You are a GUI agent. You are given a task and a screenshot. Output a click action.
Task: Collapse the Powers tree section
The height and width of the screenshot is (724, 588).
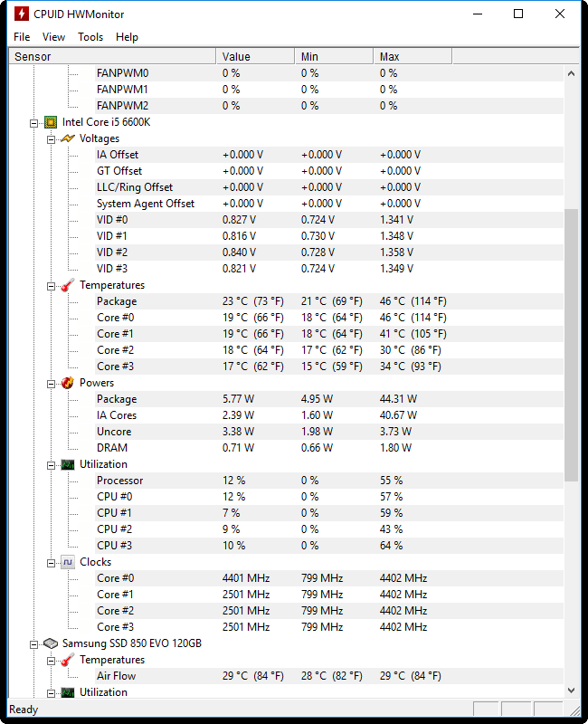51,384
